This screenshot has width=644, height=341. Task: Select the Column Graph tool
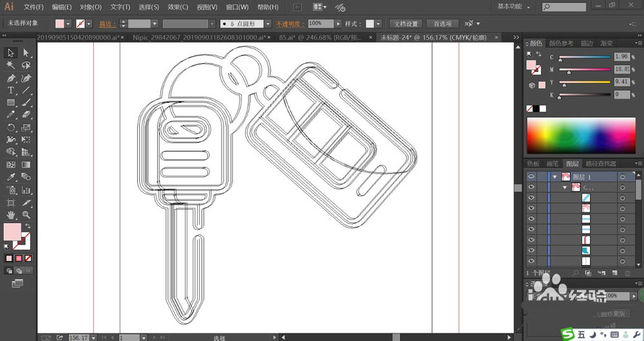[x=26, y=190]
